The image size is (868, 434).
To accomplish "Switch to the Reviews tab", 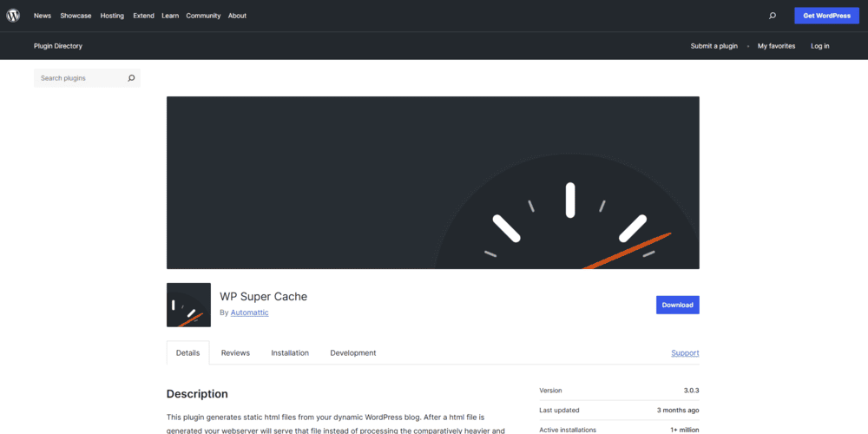I will [x=235, y=353].
